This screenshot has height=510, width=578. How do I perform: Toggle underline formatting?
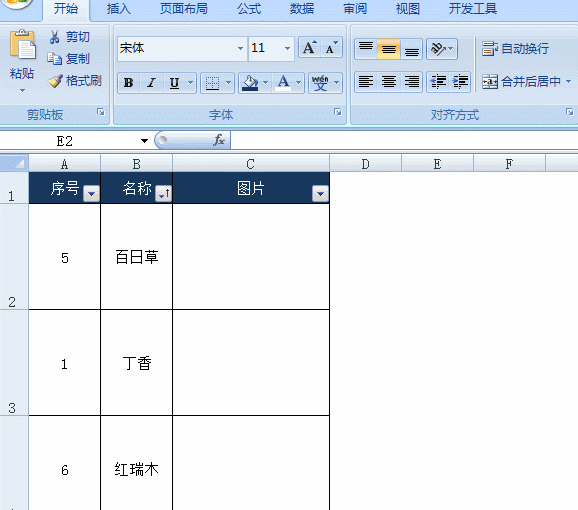tap(174, 83)
